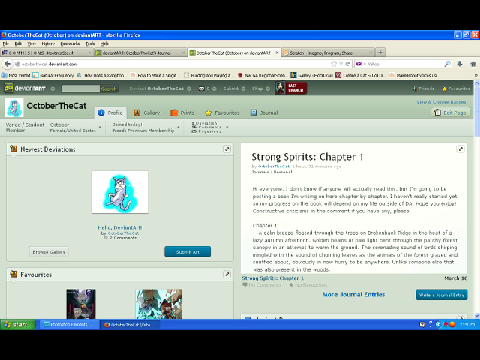Click the first taskbar window button
The image size is (480, 360).
tap(69, 324)
